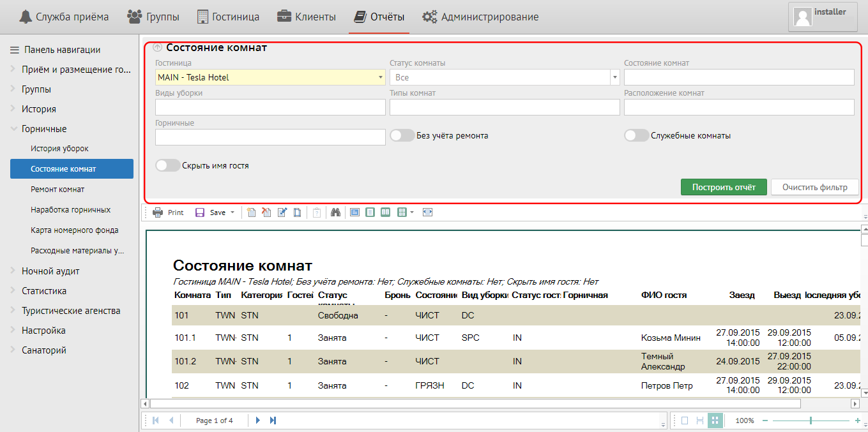
Task: Click the zoom slider handle
Action: tap(811, 421)
